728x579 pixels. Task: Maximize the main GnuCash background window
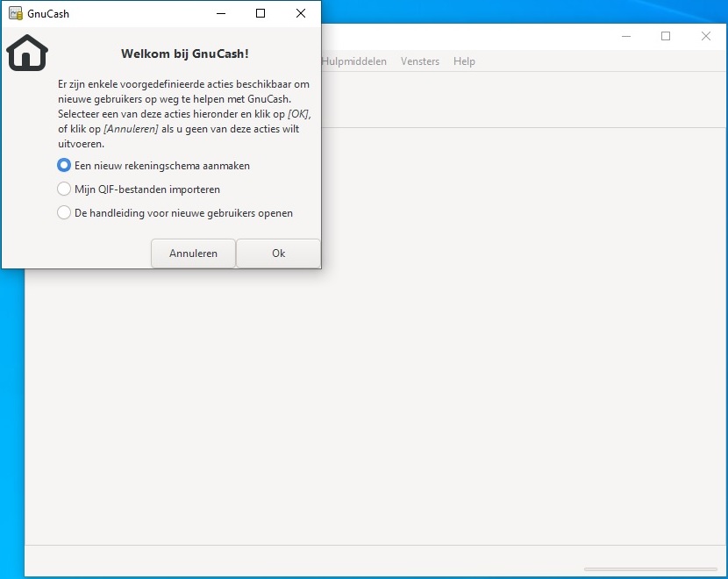click(666, 36)
